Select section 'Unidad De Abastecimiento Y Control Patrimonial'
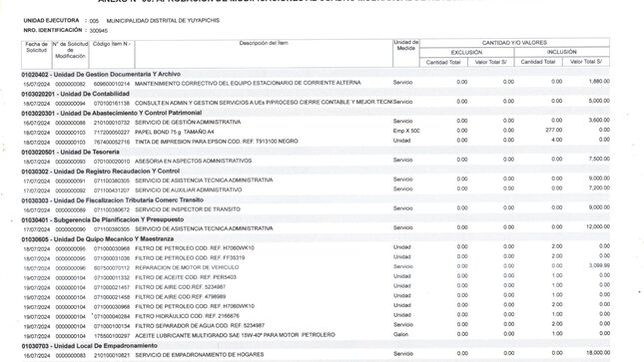This screenshot has width=644, height=362. 112,113
